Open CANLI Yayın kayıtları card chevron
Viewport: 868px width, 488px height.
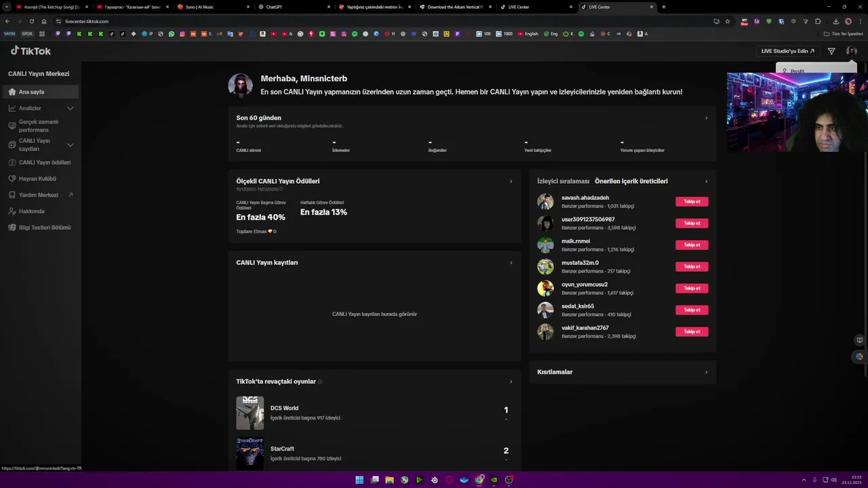coord(511,262)
